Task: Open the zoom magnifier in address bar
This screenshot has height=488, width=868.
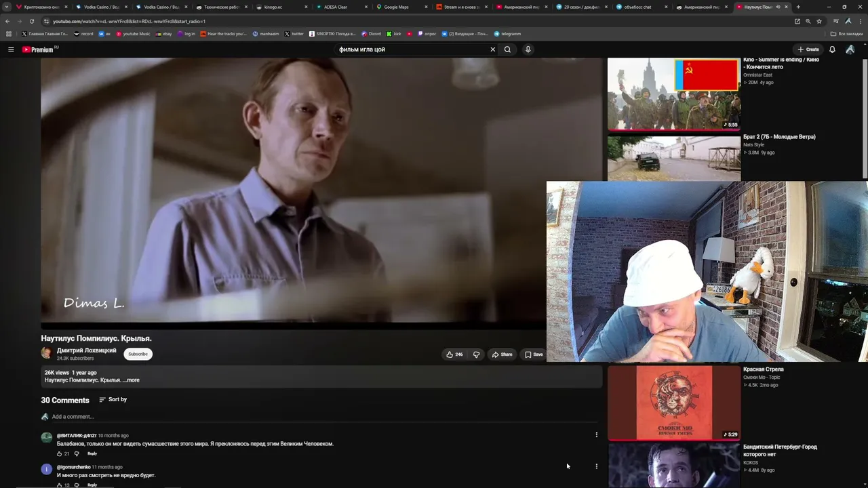Action: point(808,21)
